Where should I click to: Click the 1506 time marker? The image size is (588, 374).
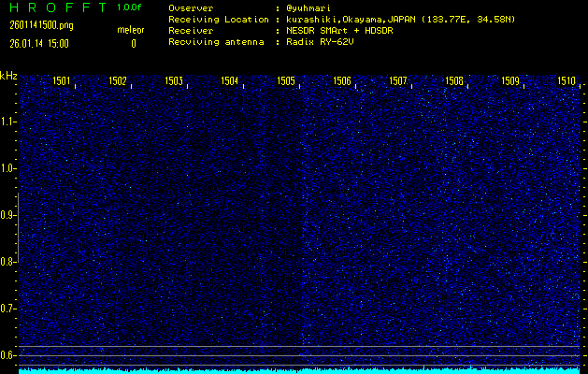coord(342,81)
